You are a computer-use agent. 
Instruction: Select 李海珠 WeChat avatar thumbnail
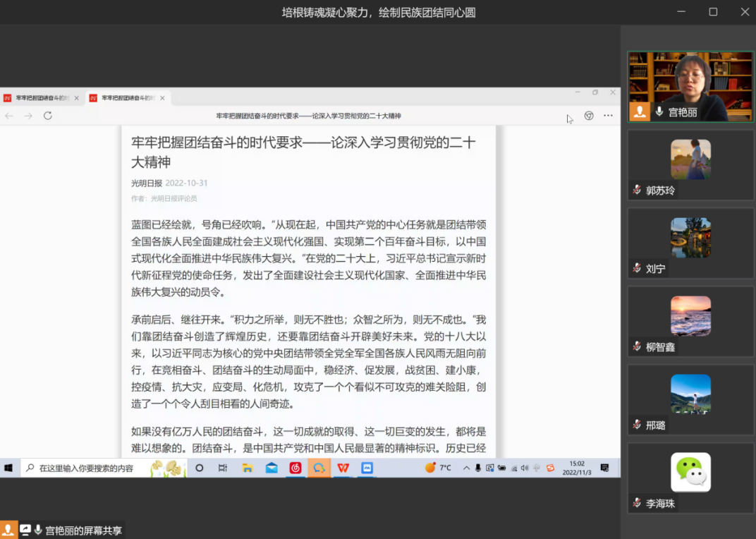pyautogui.click(x=690, y=472)
